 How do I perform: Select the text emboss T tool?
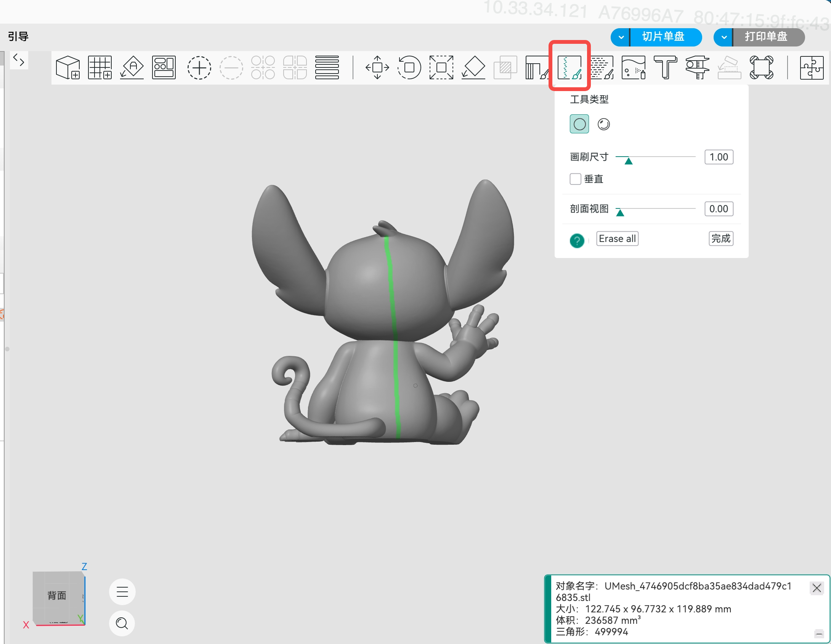click(x=666, y=67)
